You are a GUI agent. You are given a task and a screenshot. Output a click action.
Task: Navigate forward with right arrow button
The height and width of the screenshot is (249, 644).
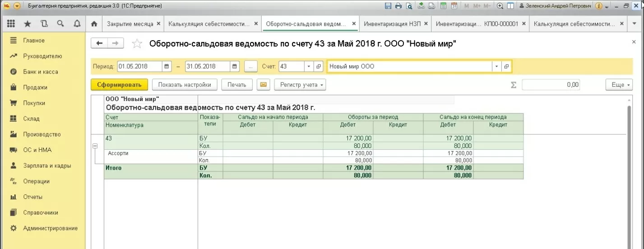[x=116, y=43]
